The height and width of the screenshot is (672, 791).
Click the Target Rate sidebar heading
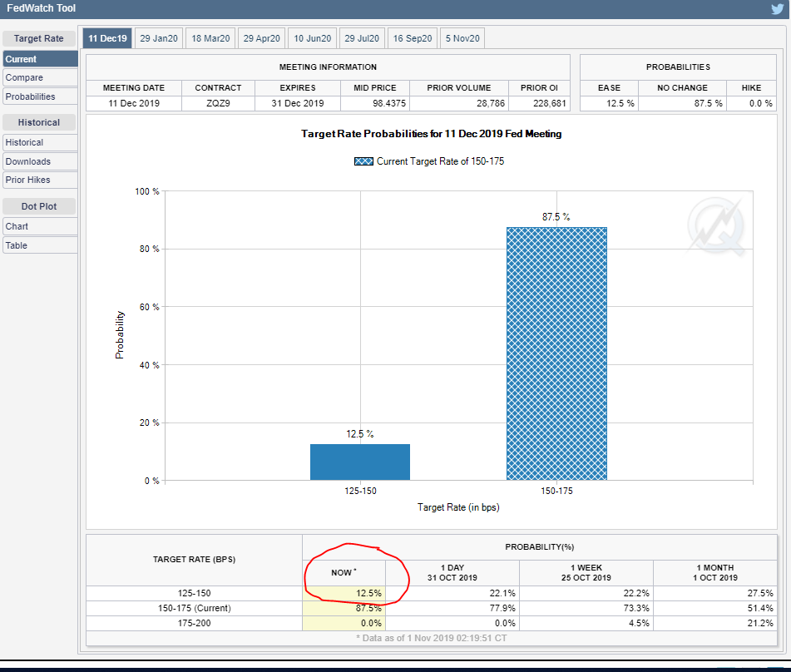click(x=39, y=38)
